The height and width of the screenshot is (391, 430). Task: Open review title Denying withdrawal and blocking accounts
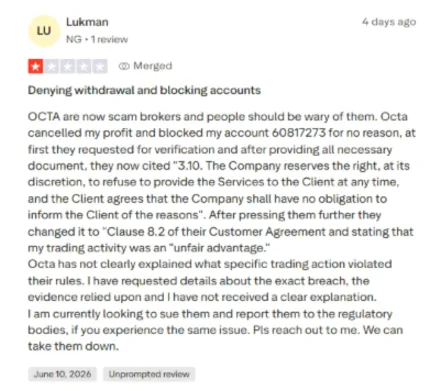[144, 90]
